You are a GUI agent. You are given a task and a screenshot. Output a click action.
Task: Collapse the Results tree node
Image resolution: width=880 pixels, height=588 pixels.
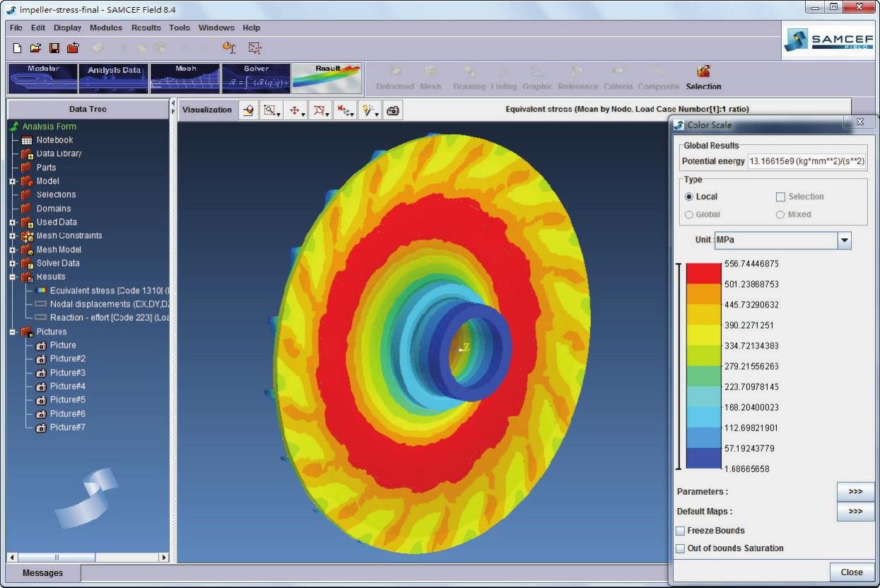(13, 277)
